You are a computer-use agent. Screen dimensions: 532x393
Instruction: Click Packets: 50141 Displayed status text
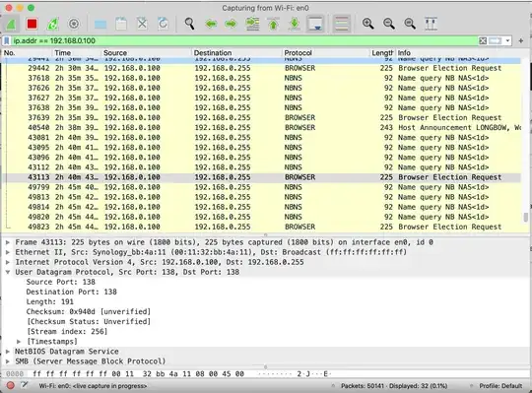tap(394, 386)
